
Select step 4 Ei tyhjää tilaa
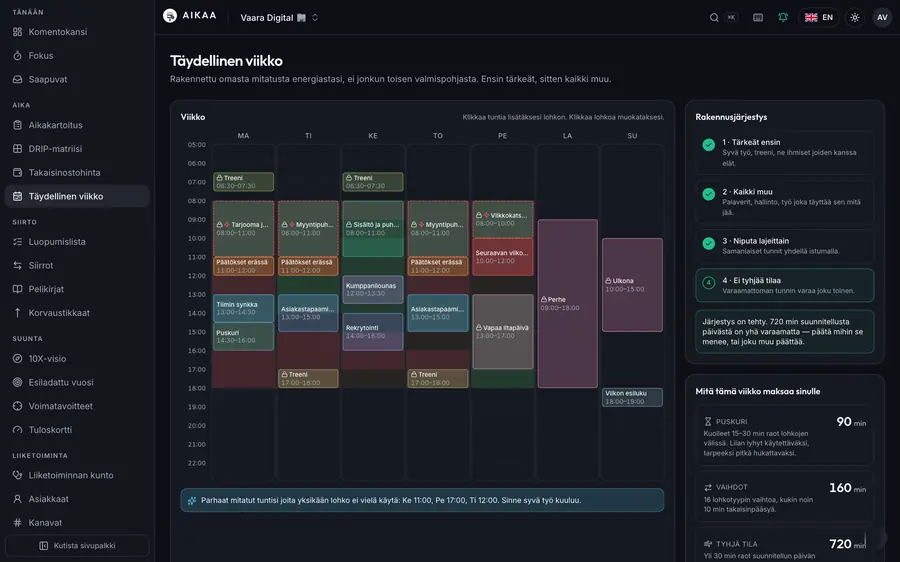(x=785, y=285)
